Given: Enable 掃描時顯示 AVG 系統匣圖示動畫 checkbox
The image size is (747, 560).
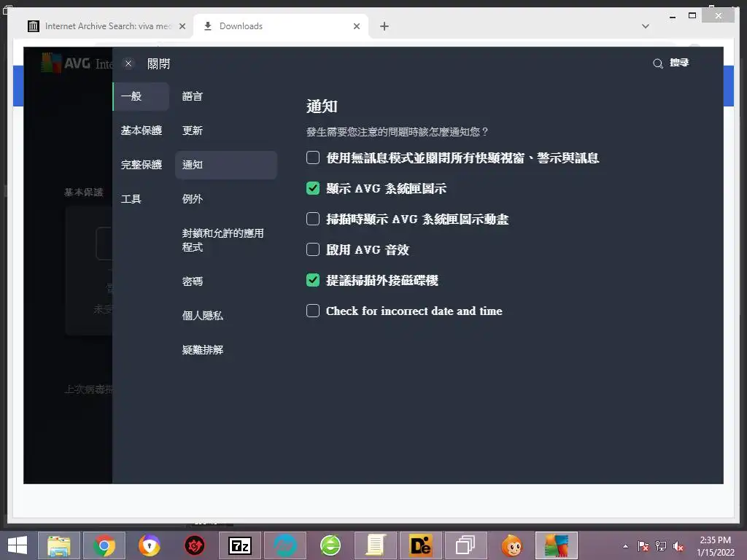Looking at the screenshot, I should click(x=313, y=219).
